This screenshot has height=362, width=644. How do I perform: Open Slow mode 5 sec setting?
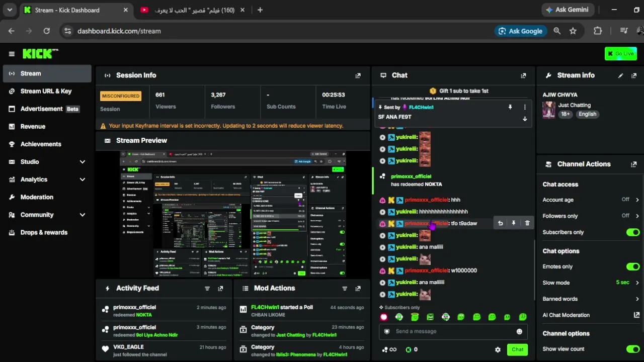[591, 283]
